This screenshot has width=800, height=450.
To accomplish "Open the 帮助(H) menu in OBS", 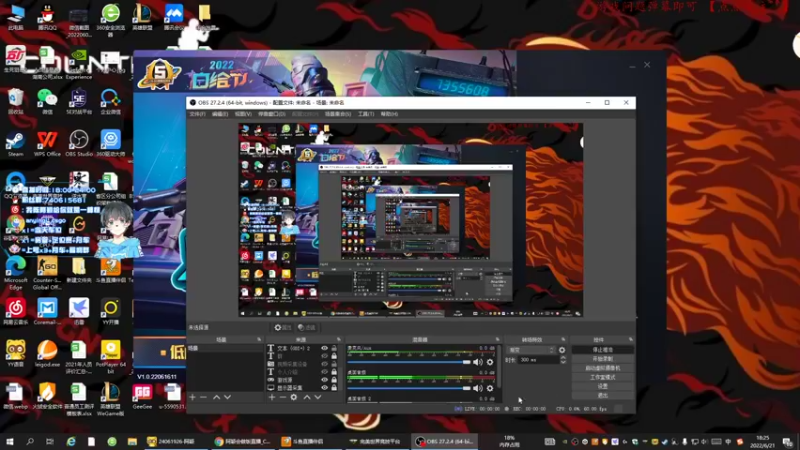I will pyautogui.click(x=389, y=114).
